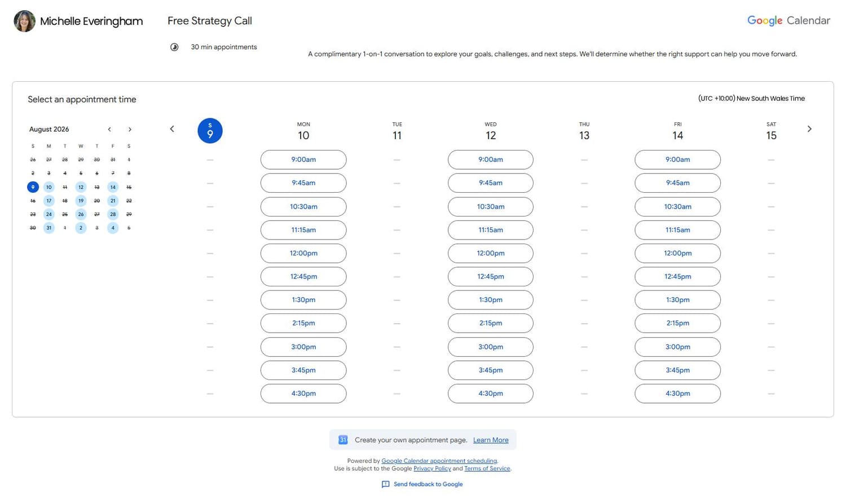846x504 pixels.
Task: Show previous week of appointment slots
Action: click(x=172, y=129)
